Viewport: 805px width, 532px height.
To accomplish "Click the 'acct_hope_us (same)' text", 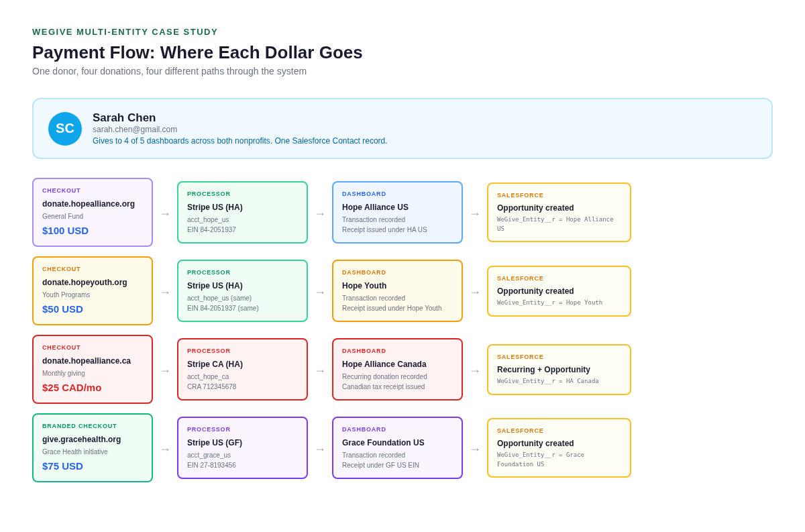I will pyautogui.click(x=219, y=299).
